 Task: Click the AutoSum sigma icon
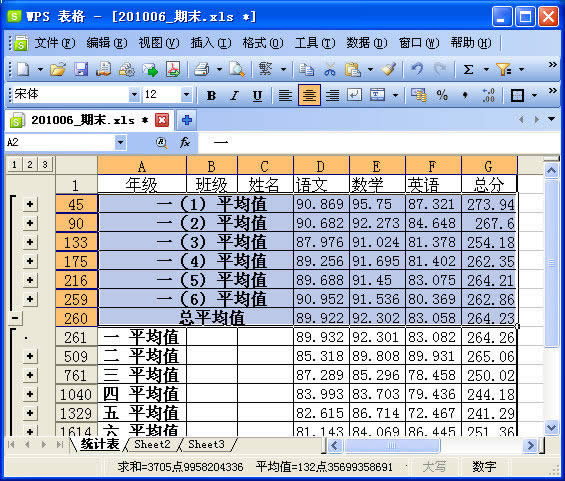(x=468, y=69)
